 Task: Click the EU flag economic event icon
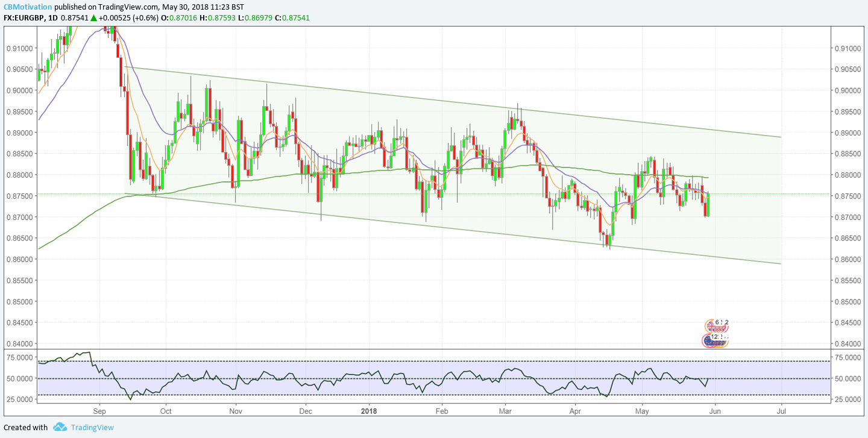(x=708, y=341)
